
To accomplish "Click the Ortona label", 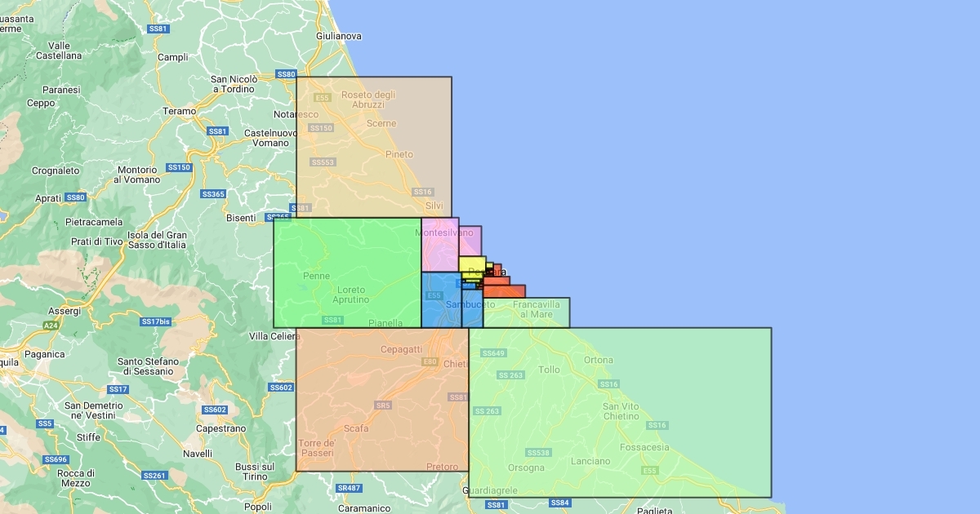I will pos(599,360).
